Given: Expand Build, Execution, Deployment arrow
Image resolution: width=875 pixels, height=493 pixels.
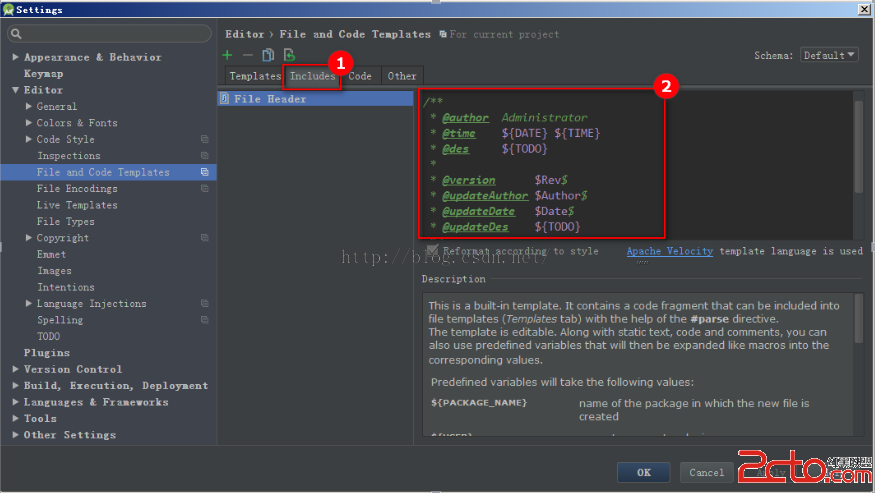Looking at the screenshot, I should click(x=16, y=385).
